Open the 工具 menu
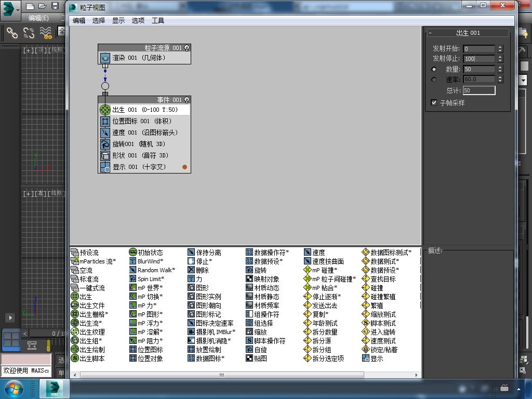Viewport: 532px width, 399px height. pyautogui.click(x=158, y=21)
